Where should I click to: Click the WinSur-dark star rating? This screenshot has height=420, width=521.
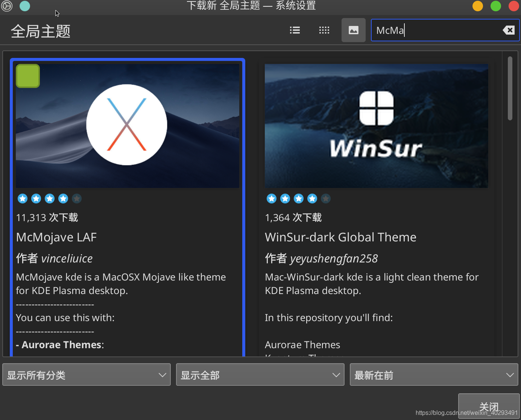[299, 199]
